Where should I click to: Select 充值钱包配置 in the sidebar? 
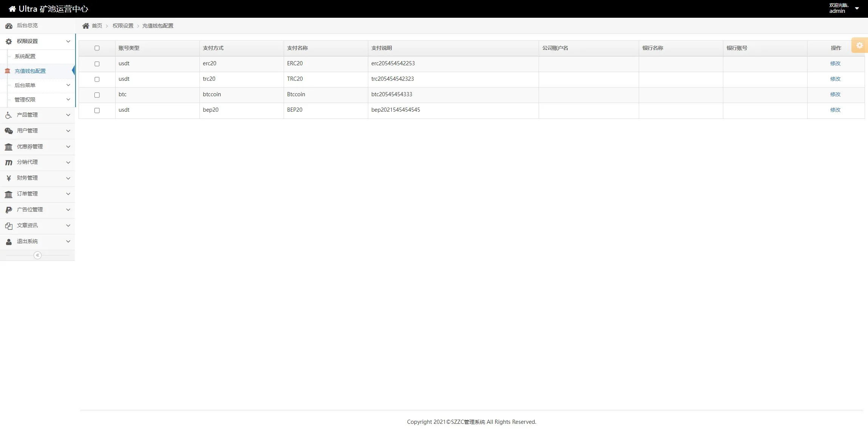tap(30, 71)
